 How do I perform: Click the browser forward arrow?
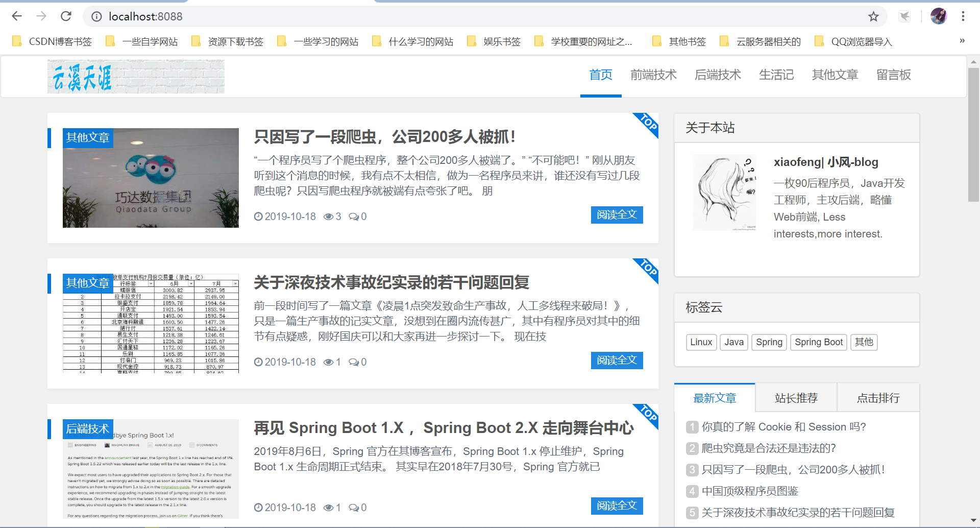pos(41,16)
